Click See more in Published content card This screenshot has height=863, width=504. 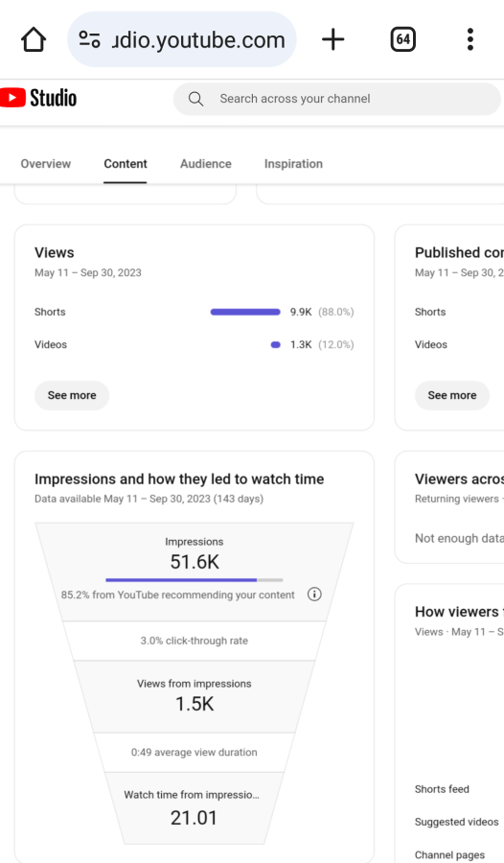452,395
